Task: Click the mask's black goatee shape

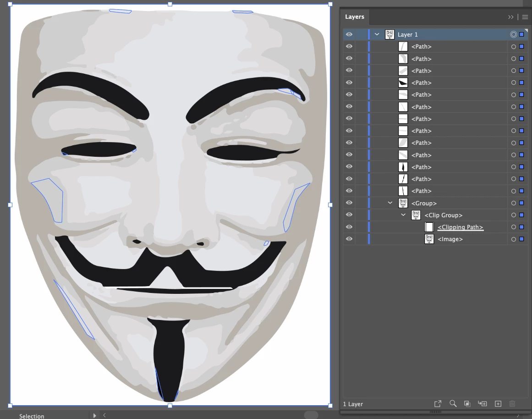Action: 169,357
